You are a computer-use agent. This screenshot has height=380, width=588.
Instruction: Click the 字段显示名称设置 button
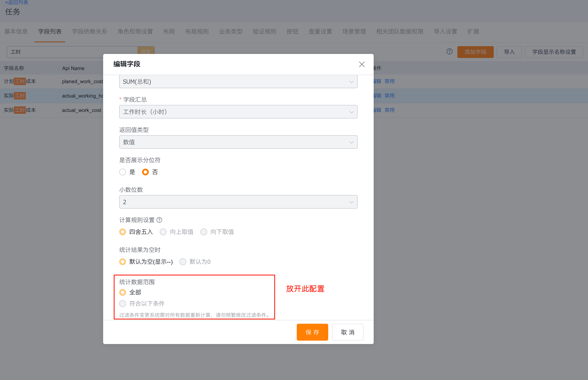(x=554, y=52)
